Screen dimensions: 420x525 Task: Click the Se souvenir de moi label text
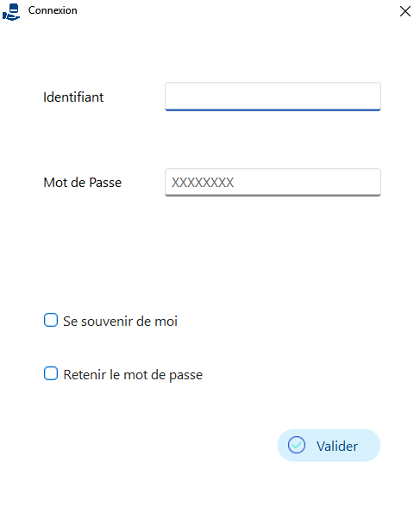point(120,321)
